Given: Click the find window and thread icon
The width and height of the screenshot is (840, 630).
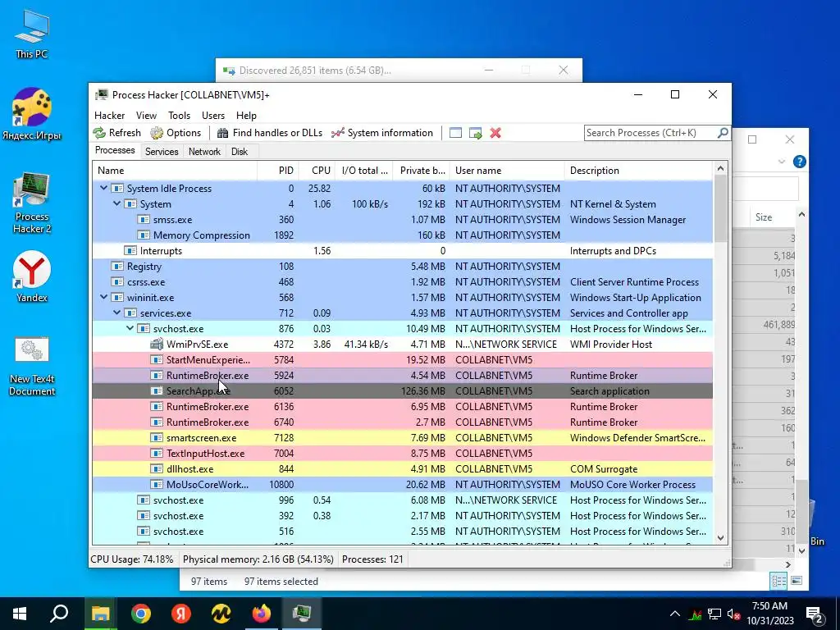Looking at the screenshot, I should [475, 133].
